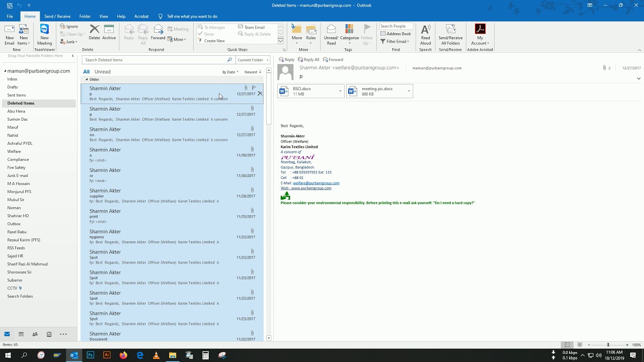Viewport: 644px width, 362px height.
Task: Switch to the Folder tab
Action: click(85, 16)
